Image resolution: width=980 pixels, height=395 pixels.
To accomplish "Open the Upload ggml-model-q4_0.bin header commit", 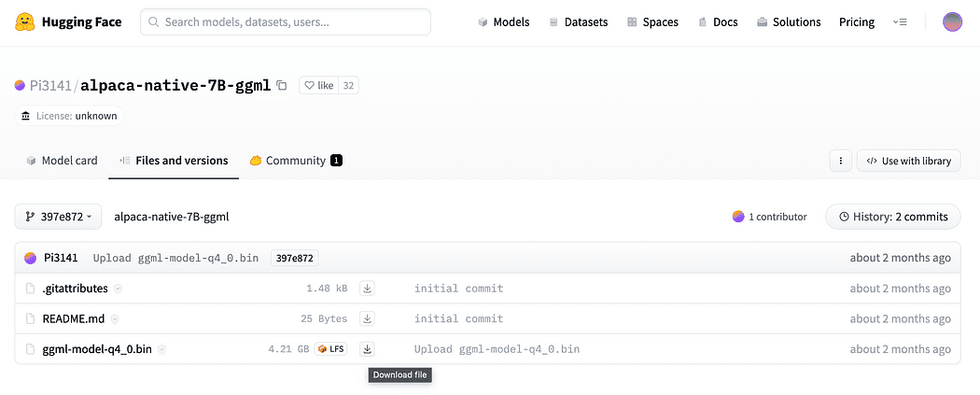I will point(175,258).
